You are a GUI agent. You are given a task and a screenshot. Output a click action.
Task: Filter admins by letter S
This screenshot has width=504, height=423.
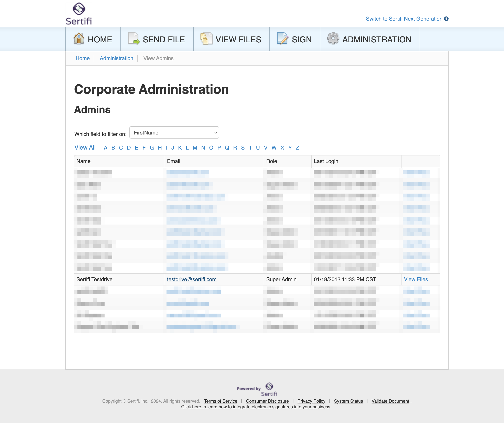pyautogui.click(x=243, y=148)
